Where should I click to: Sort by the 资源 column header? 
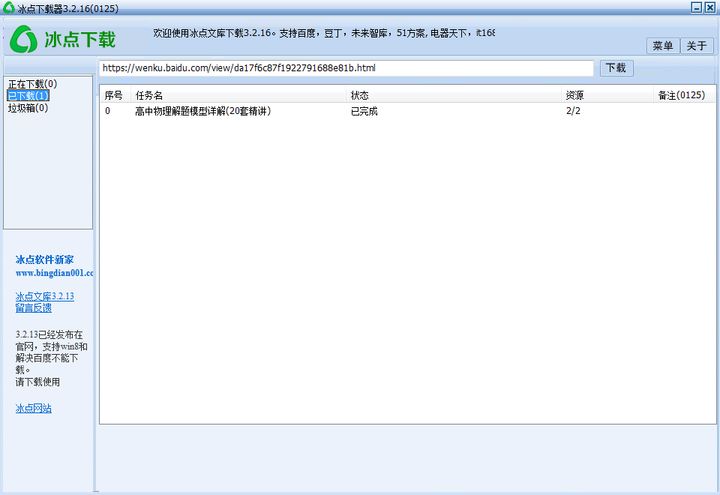coord(575,95)
